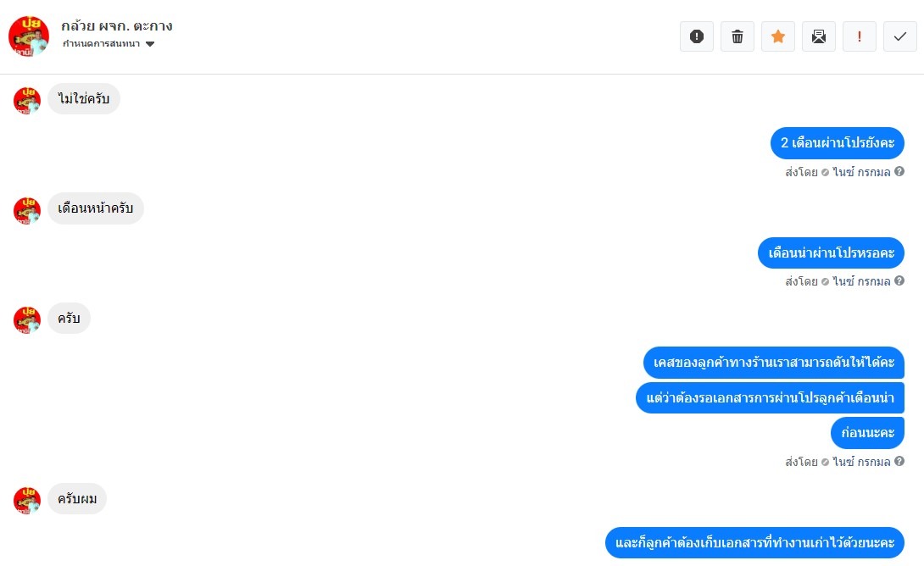Screen dimensions: 924x566
Task: Select the เคสของลูกค้าทางร้าน message bubble
Action: point(774,363)
